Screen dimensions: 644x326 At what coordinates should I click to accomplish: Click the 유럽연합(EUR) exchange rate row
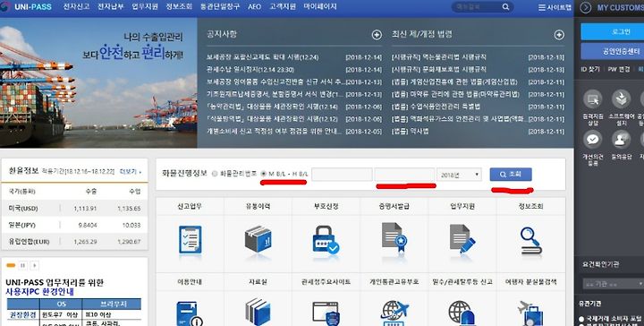click(75, 241)
